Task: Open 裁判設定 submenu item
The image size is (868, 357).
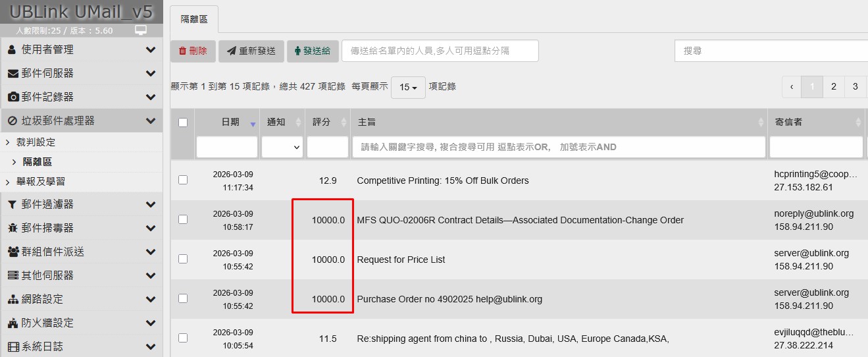Action: pyautogui.click(x=36, y=142)
